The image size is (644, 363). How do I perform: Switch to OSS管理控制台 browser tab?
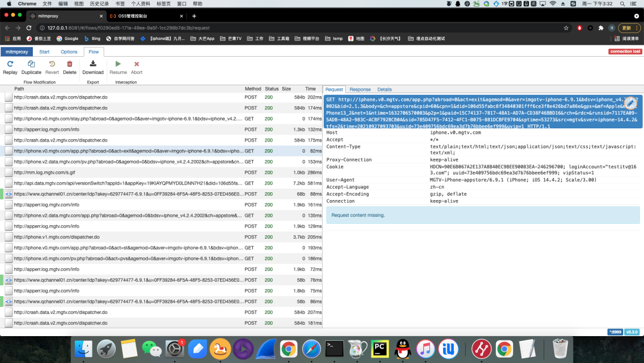coord(146,16)
